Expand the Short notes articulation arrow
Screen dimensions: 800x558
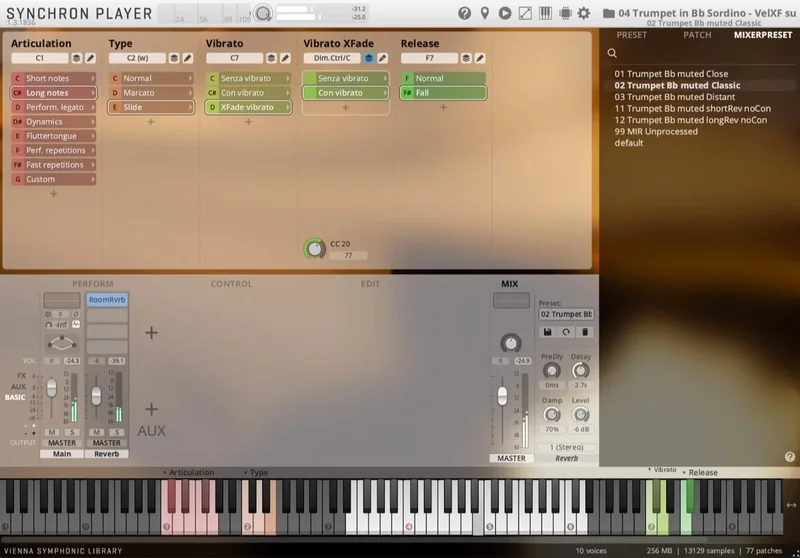point(93,79)
